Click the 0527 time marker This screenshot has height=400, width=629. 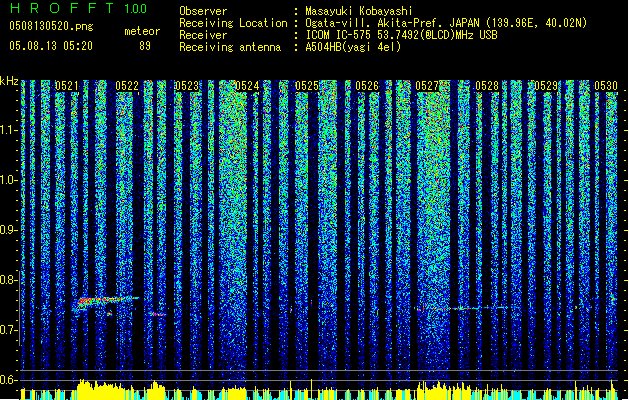tap(427, 86)
